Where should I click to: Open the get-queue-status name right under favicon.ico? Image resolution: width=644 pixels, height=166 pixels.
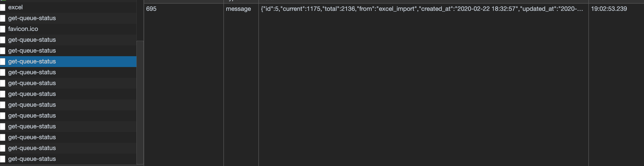coord(32,40)
